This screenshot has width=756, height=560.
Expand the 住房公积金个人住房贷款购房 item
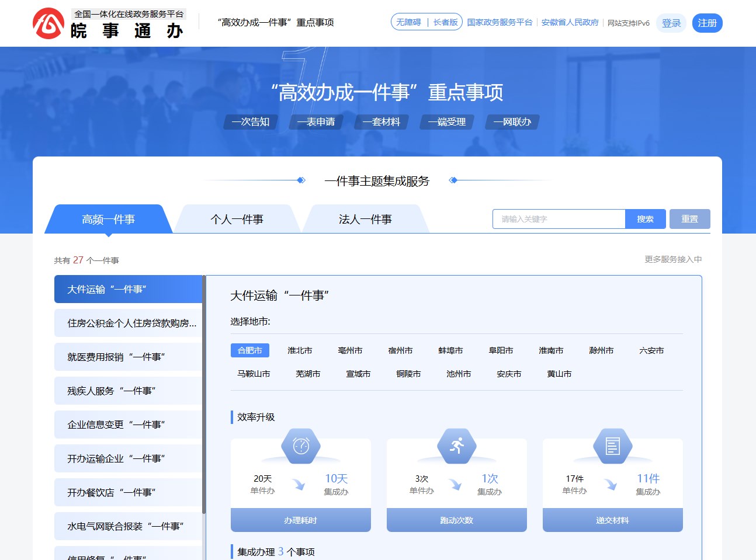pyautogui.click(x=127, y=323)
